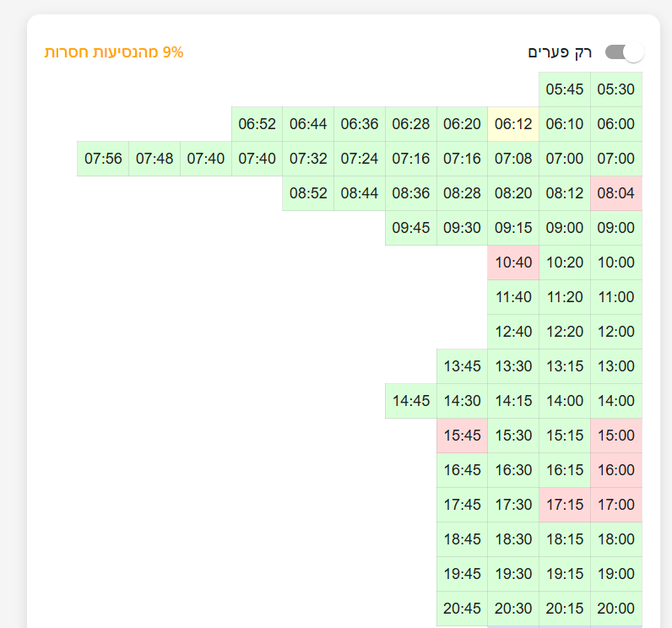Select the red 16:00 time cell
672x628 pixels.
(615, 470)
